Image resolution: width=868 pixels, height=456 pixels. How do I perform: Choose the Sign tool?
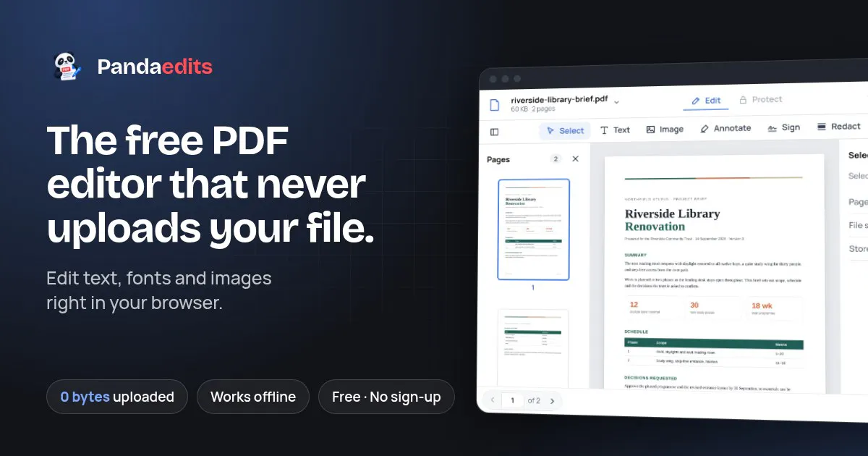coord(783,127)
